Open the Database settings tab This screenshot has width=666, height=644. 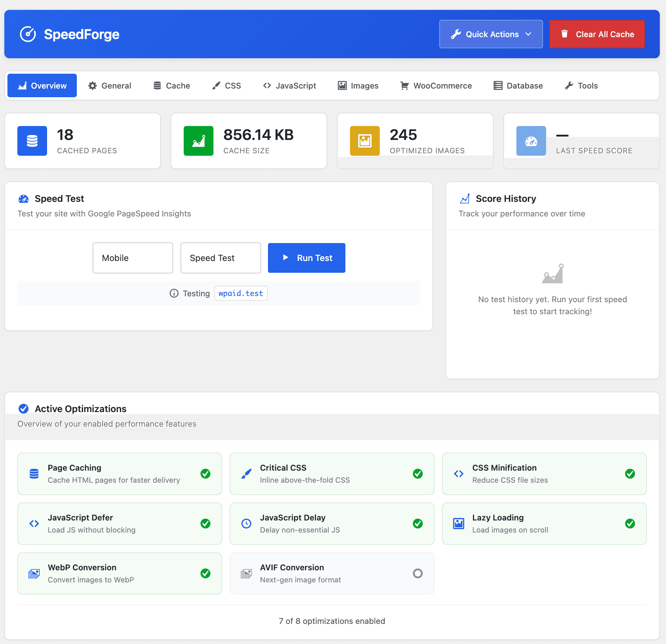pos(518,85)
